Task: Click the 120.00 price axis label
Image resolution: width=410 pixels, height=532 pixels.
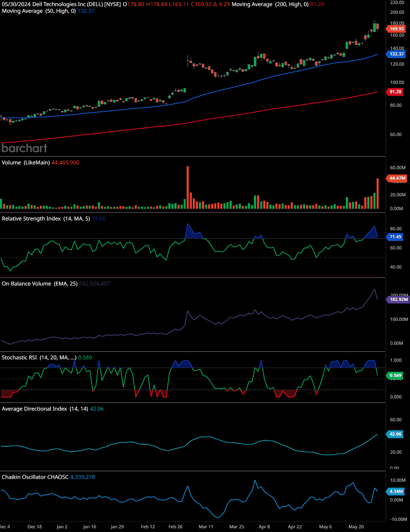Action: pyautogui.click(x=397, y=64)
